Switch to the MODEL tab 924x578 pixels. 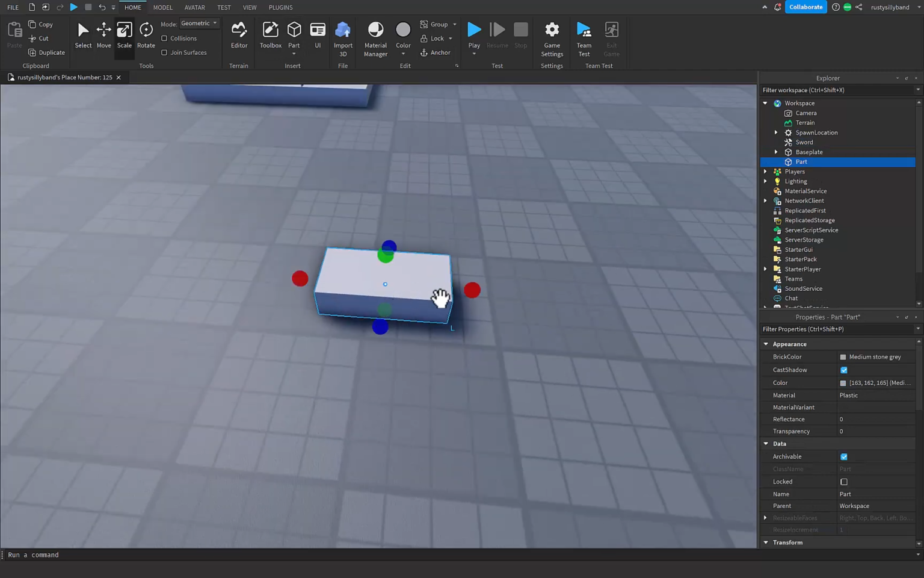(162, 7)
